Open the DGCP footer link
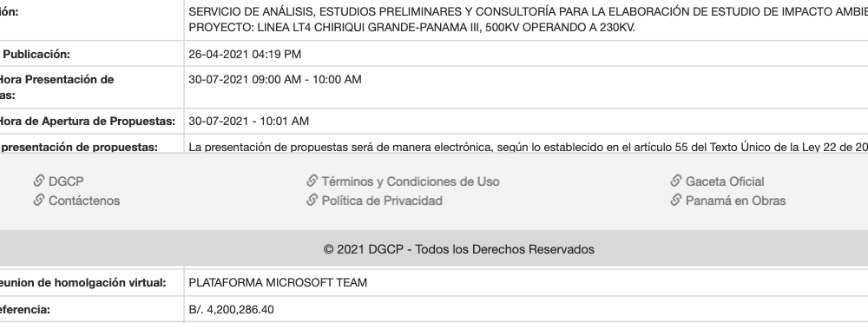The height and width of the screenshot is (323, 868). point(67,181)
